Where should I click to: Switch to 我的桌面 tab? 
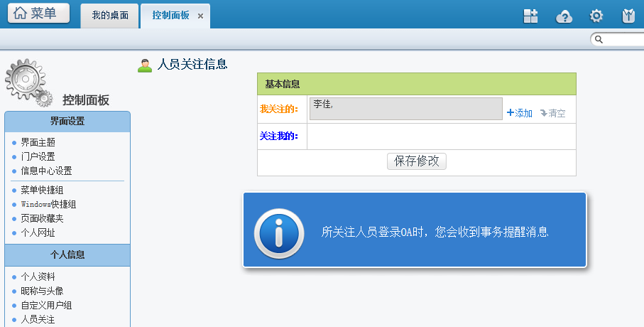click(x=110, y=15)
